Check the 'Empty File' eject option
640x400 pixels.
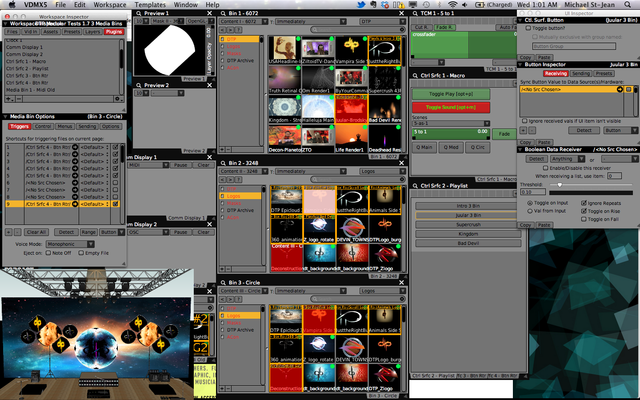(x=81, y=253)
